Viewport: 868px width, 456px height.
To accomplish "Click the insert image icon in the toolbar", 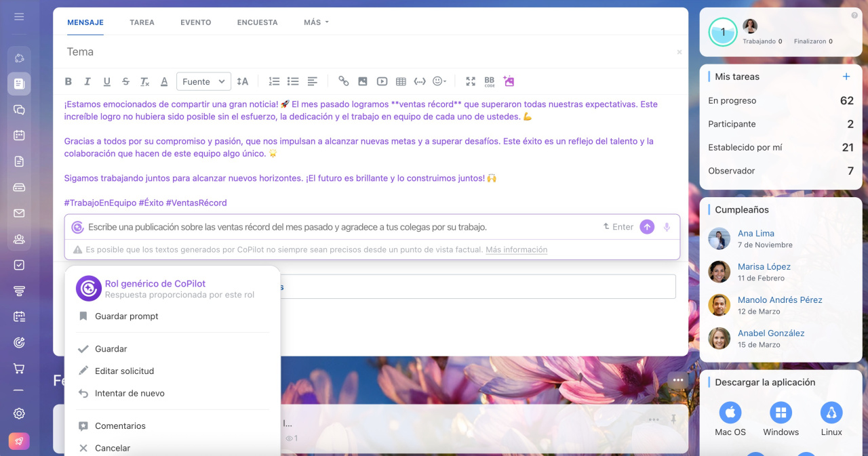I will pyautogui.click(x=363, y=81).
